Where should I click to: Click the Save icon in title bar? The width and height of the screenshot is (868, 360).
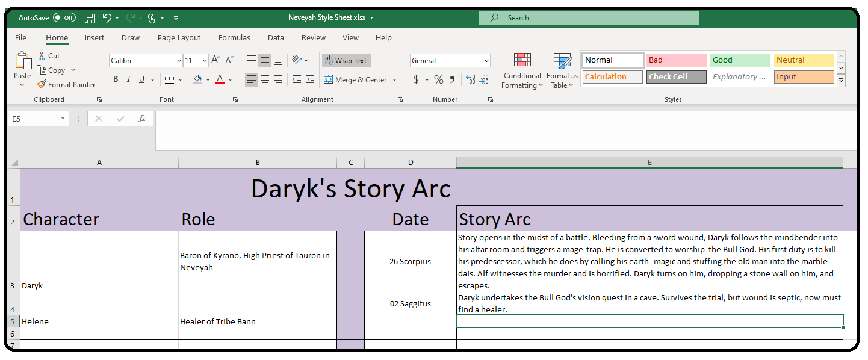coord(89,18)
